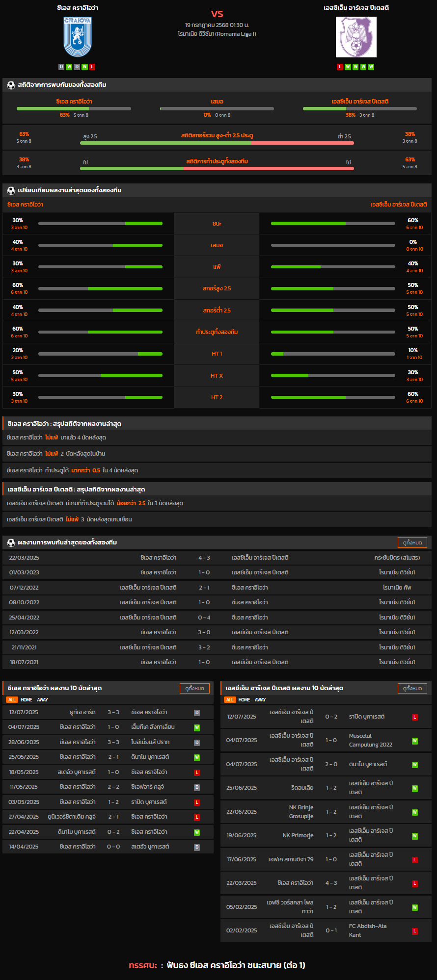Click the D result badge in the 12/07/2025 Craiova row
Viewport: 437px width, 980px height.
click(197, 713)
